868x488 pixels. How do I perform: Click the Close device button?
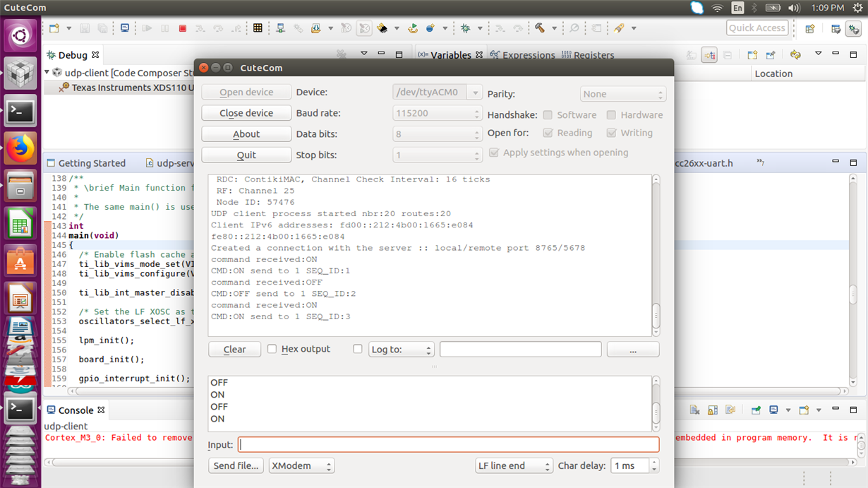tap(246, 113)
